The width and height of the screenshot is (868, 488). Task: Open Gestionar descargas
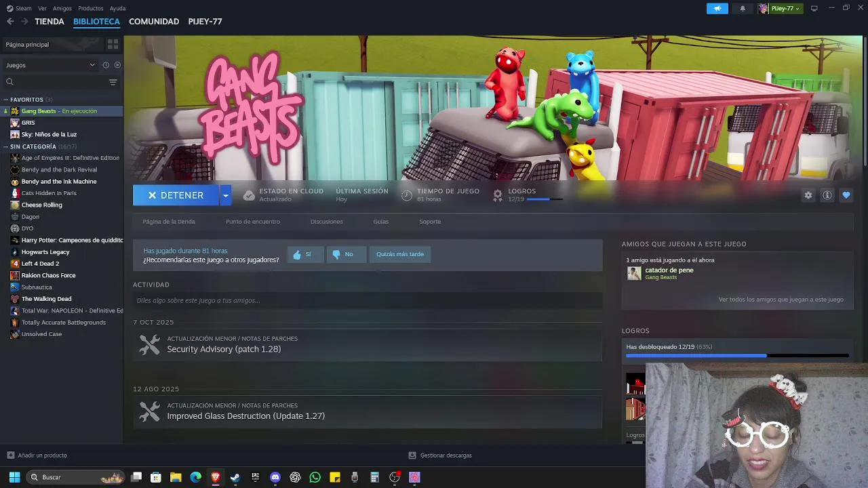440,455
